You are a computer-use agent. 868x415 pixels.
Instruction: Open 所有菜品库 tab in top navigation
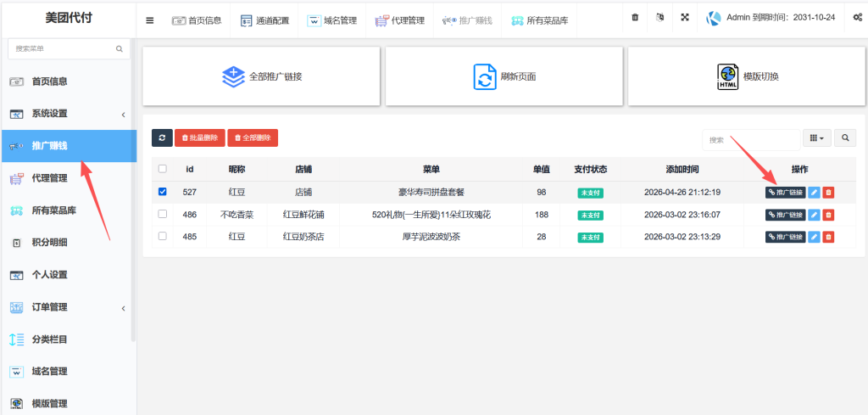tap(540, 20)
